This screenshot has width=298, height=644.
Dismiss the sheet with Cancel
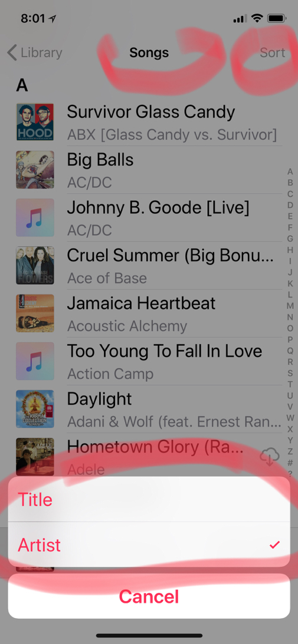point(149,596)
